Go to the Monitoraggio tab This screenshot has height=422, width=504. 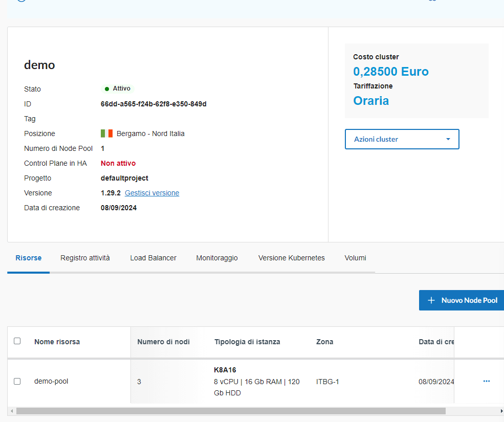217,258
